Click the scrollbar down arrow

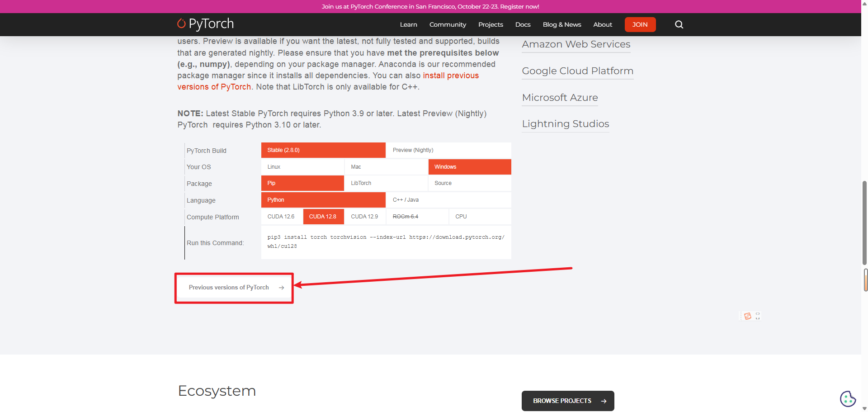864,408
